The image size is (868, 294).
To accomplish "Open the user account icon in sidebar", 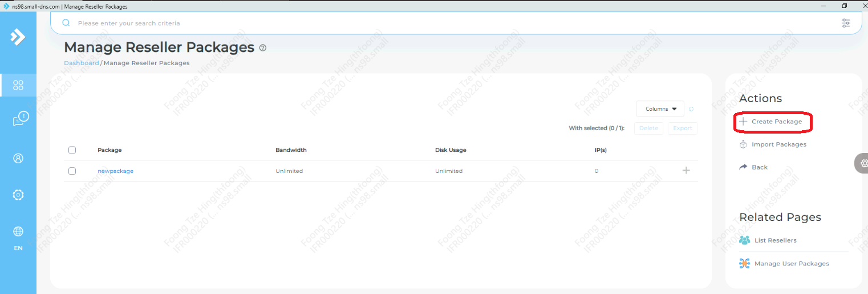I will point(18,159).
